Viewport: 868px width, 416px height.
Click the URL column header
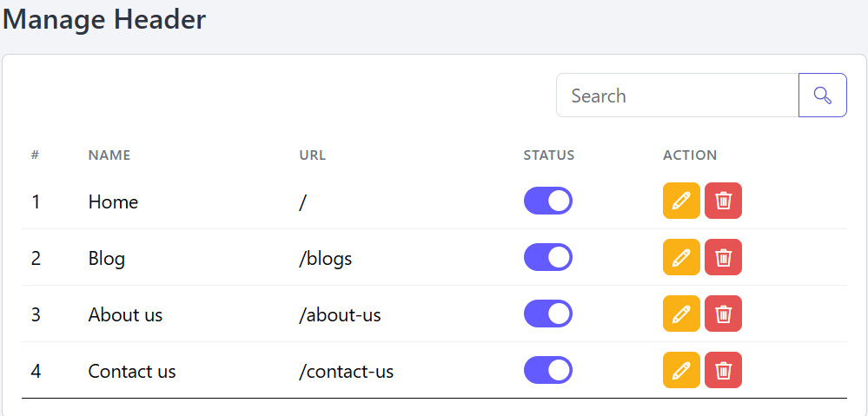point(313,155)
